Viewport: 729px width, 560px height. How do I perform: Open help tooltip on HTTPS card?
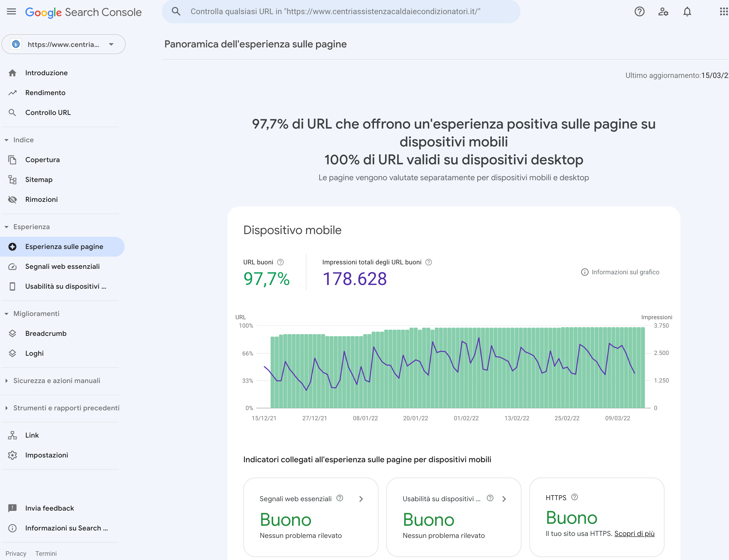(574, 497)
